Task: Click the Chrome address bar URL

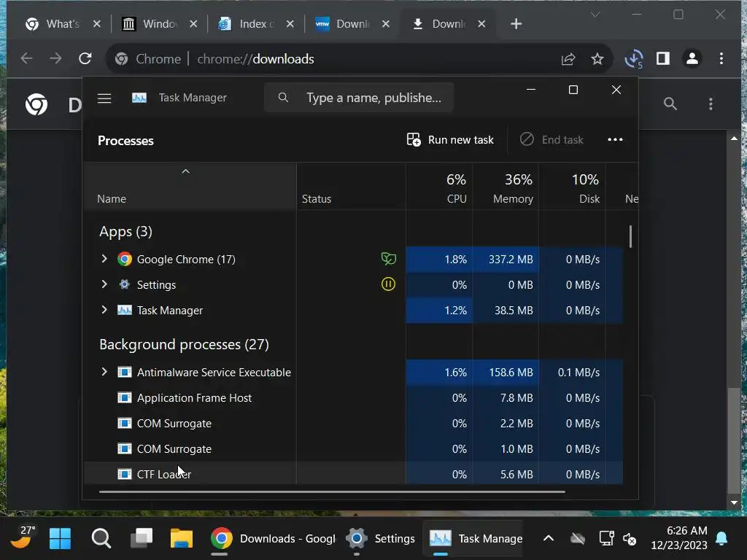Action: 255,58
